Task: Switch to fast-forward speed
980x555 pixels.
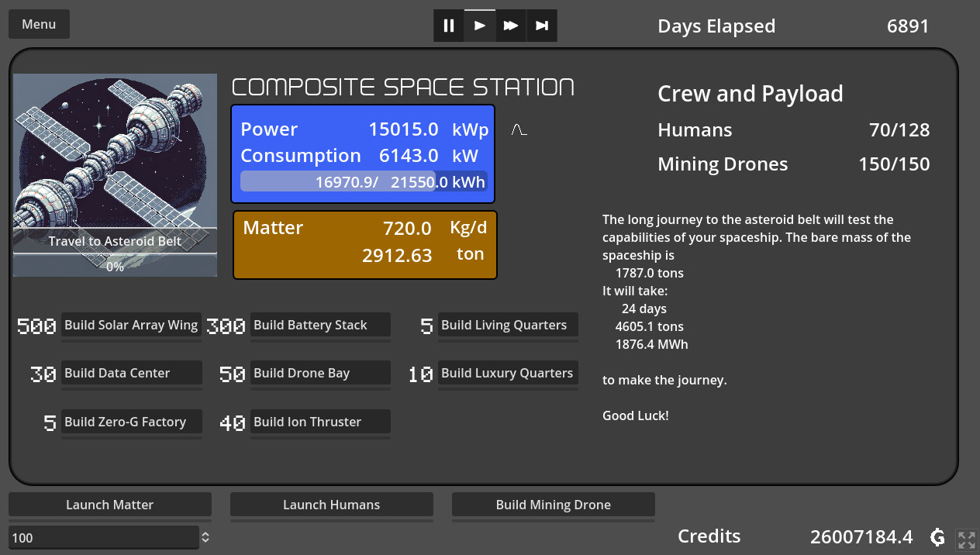Action: point(511,26)
